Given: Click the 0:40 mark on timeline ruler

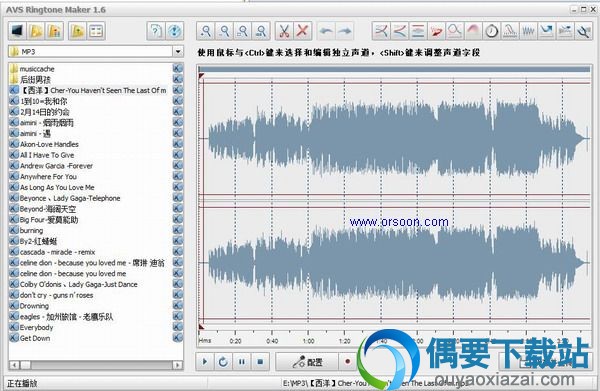Looking at the screenshot, I should pos(272,340).
